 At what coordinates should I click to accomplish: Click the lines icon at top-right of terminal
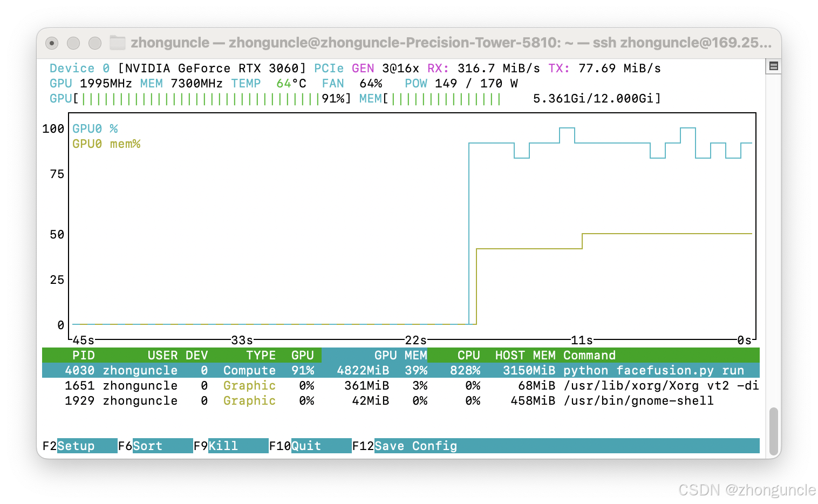[x=773, y=65]
